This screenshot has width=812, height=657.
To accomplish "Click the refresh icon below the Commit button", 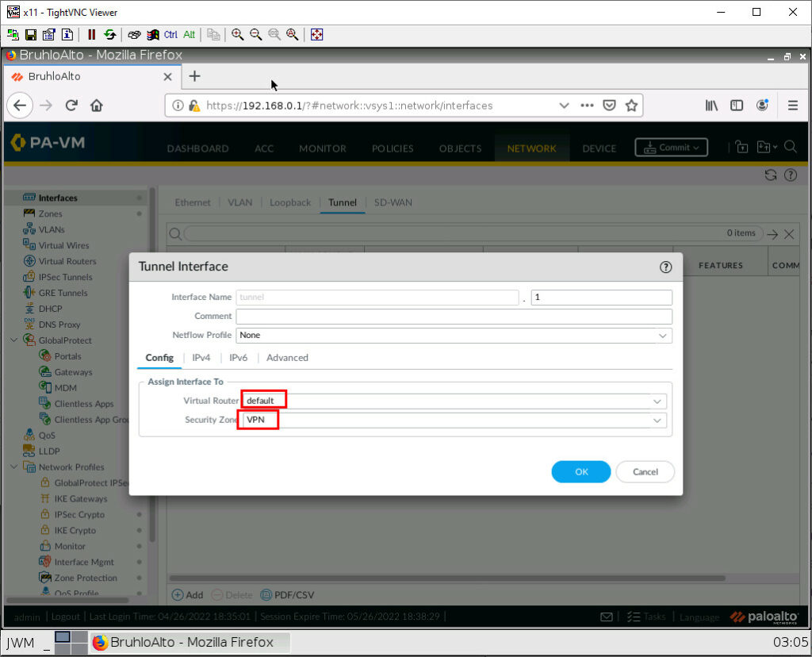I will (x=770, y=175).
